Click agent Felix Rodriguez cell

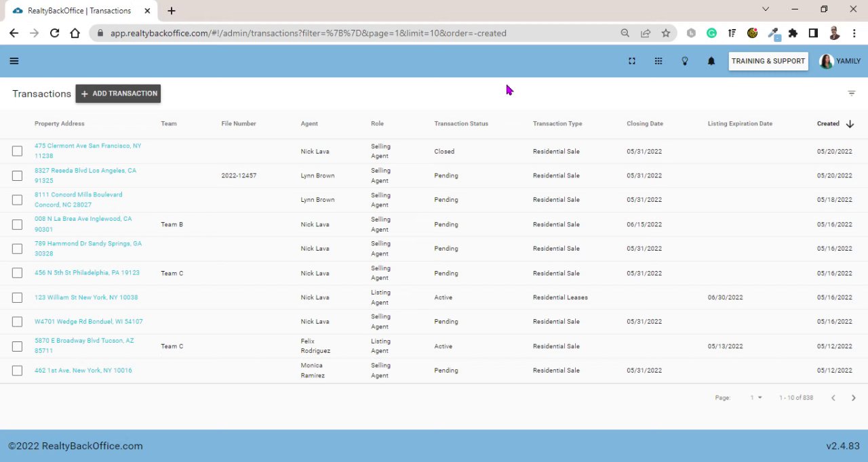pos(316,346)
